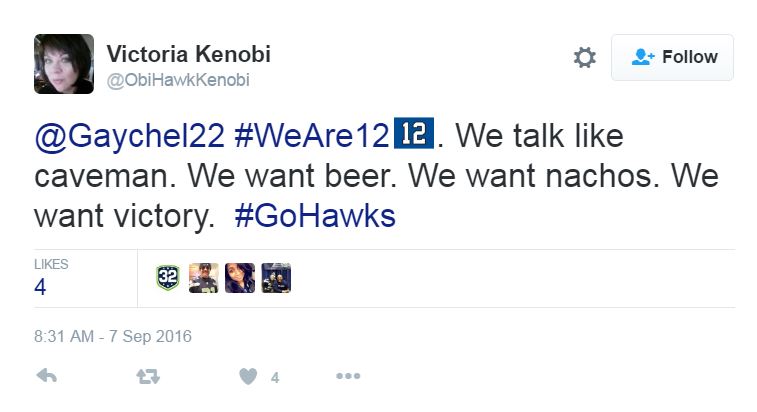Open the 32 shield badge liker profile
757x412 pixels.
click(169, 278)
